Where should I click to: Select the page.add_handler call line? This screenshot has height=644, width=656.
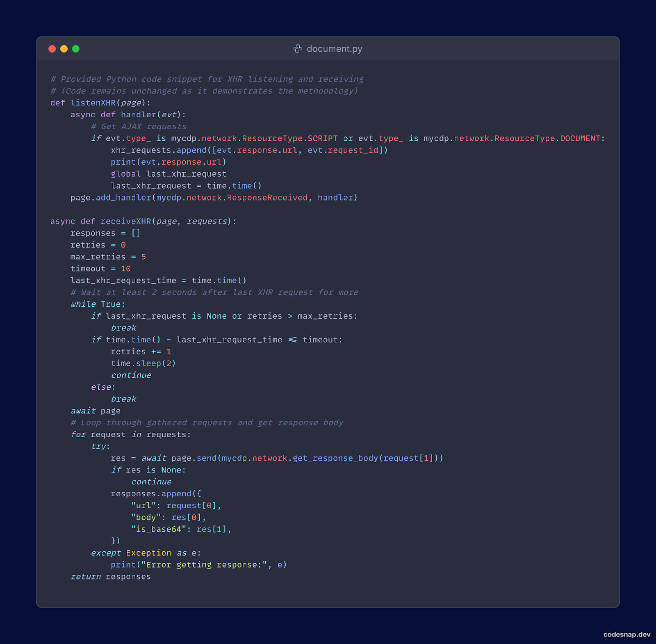pos(213,197)
